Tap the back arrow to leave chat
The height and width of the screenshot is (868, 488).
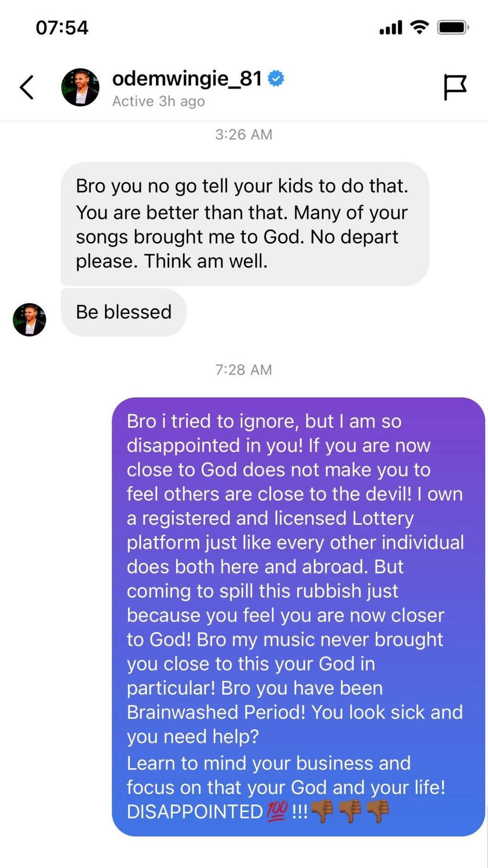pyautogui.click(x=27, y=87)
